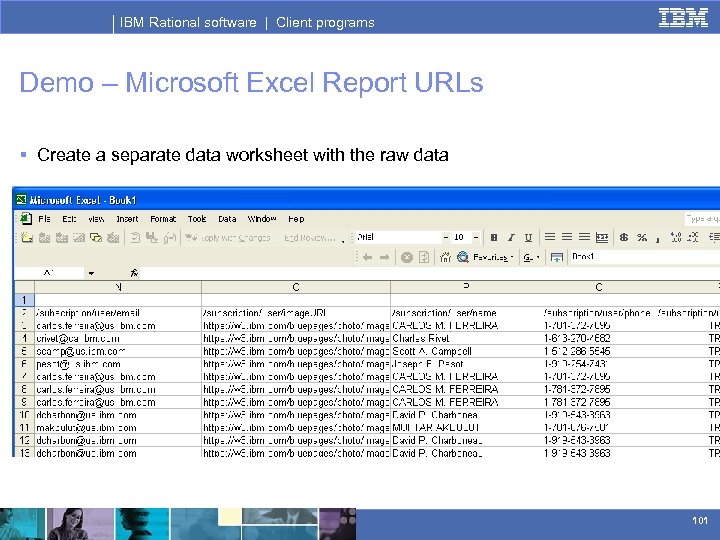Image resolution: width=720 pixels, height=540 pixels.
Task: Click the Delete Comment icon
Action: tap(113, 237)
